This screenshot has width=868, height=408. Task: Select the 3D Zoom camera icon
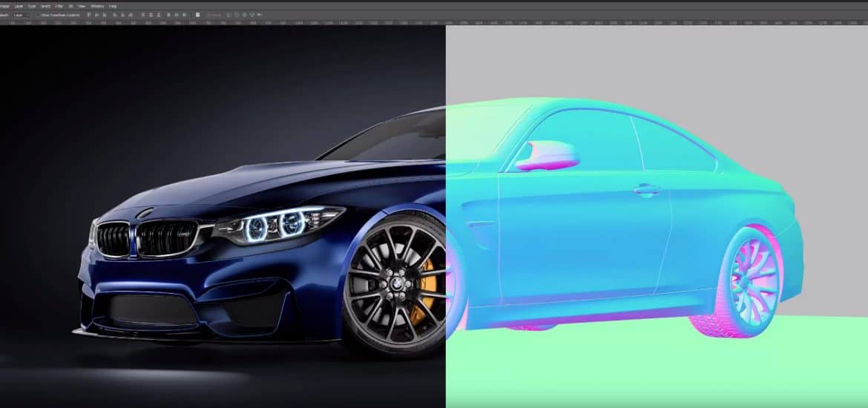tap(260, 15)
